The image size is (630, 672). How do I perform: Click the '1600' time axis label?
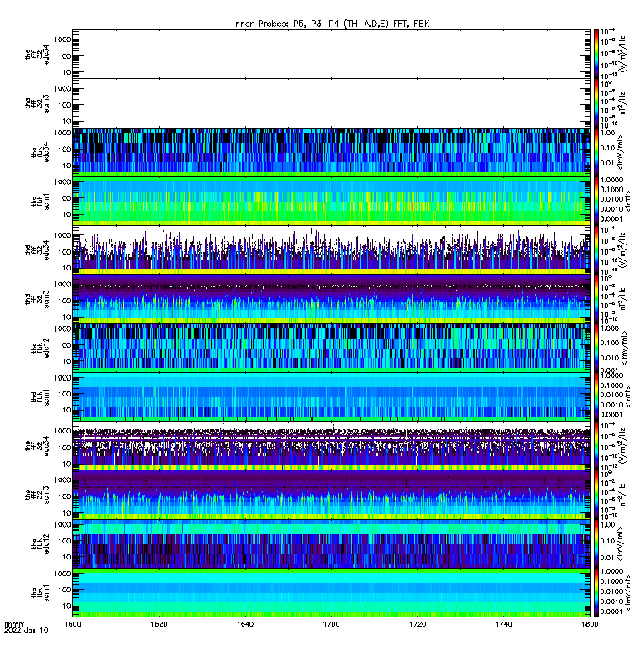73,624
